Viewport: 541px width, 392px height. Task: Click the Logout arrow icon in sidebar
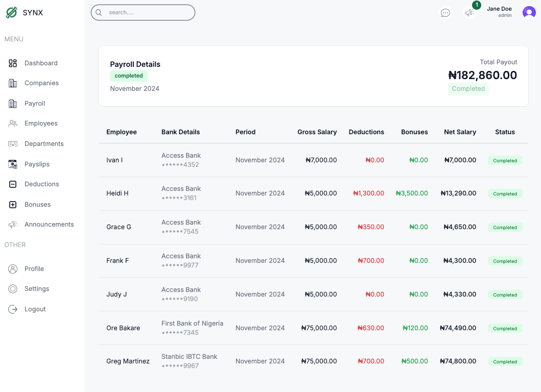(x=13, y=309)
